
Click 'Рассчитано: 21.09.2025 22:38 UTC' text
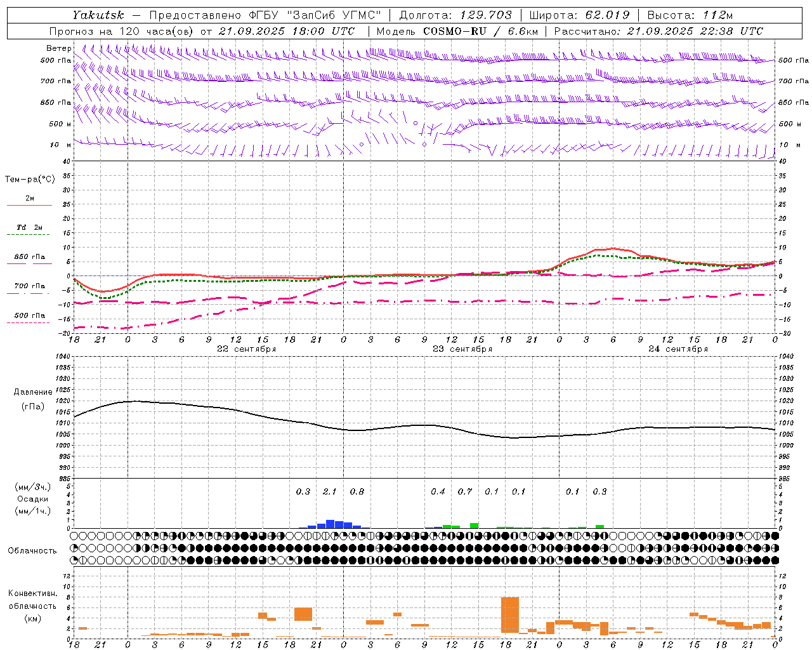[x=658, y=31]
